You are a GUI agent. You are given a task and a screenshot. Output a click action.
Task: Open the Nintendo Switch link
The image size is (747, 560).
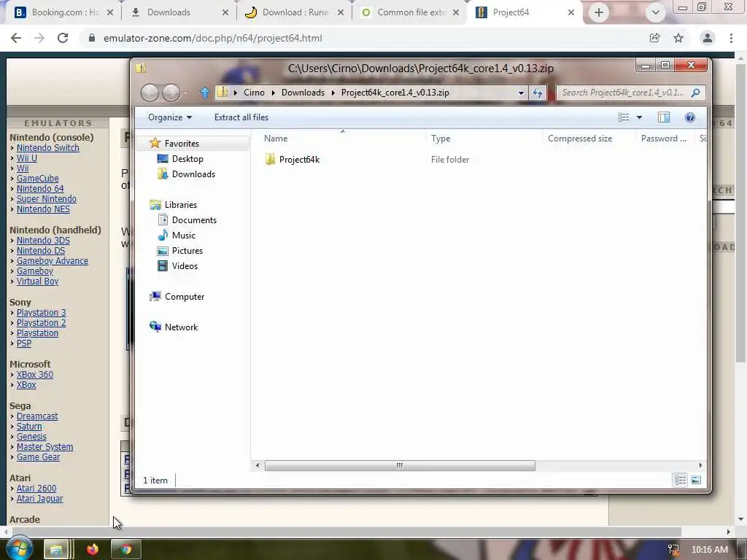point(47,147)
